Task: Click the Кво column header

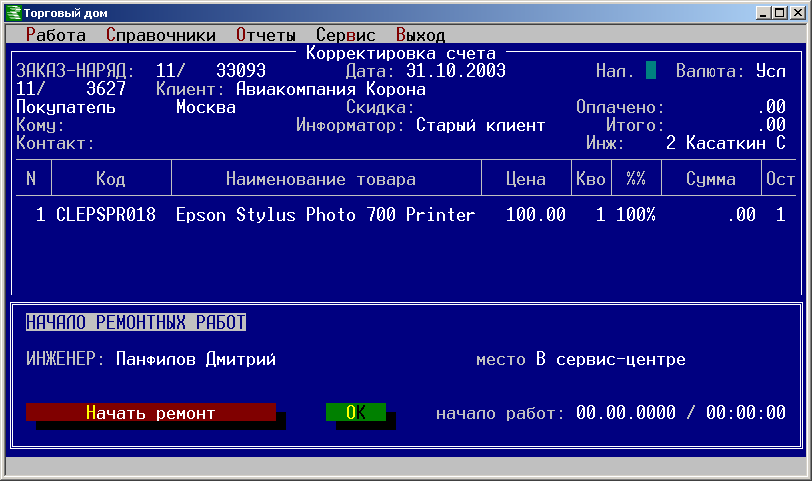Action: (x=591, y=179)
